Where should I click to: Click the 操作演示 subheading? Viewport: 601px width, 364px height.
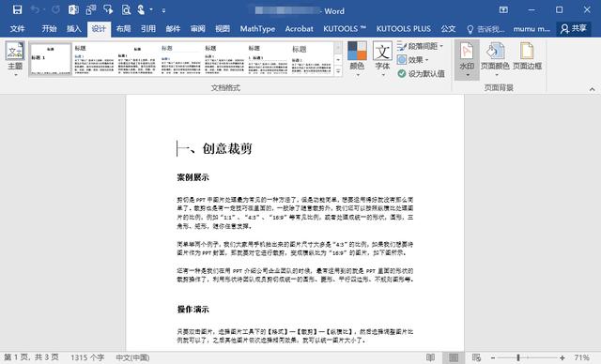193,310
